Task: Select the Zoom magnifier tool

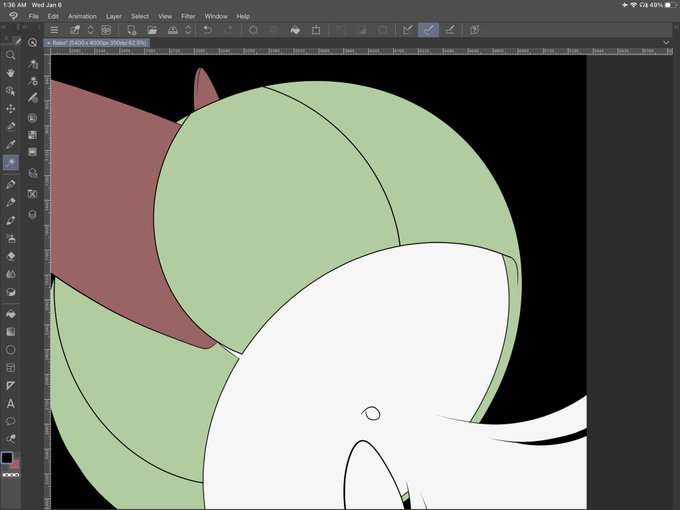Action: click(10, 55)
